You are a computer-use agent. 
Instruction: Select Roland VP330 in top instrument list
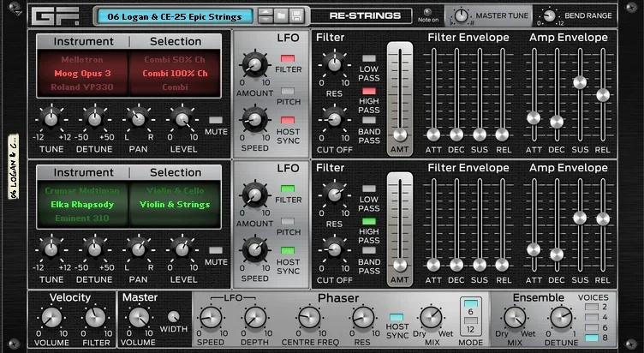82,87
